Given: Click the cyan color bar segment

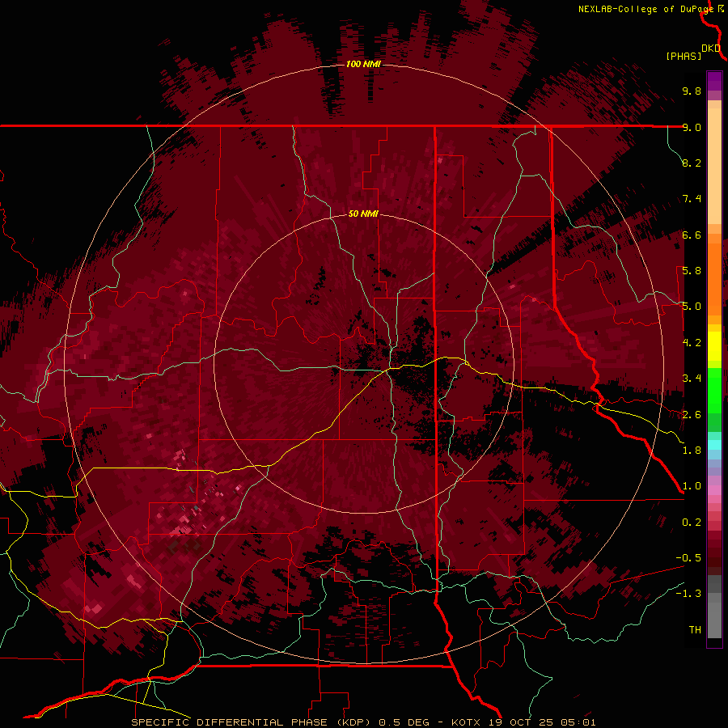Looking at the screenshot, I should click(714, 445).
